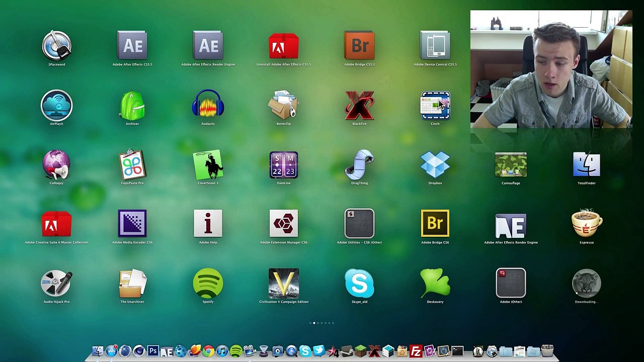Open CopyPaste Pro

pyautogui.click(x=132, y=165)
